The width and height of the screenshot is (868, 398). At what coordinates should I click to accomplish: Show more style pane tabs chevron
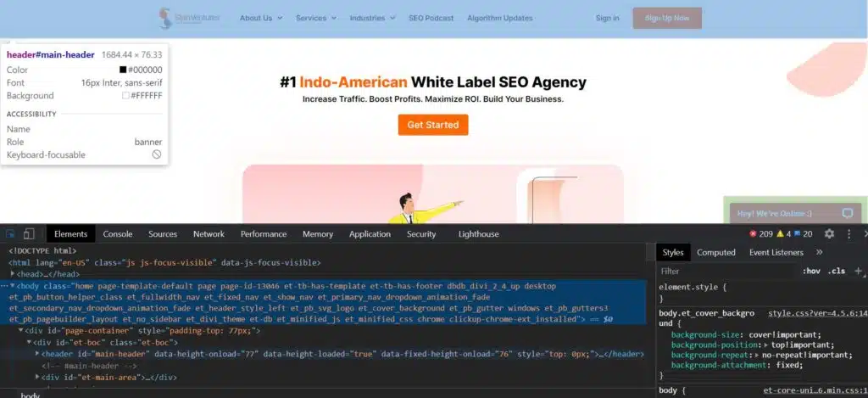[x=820, y=252]
